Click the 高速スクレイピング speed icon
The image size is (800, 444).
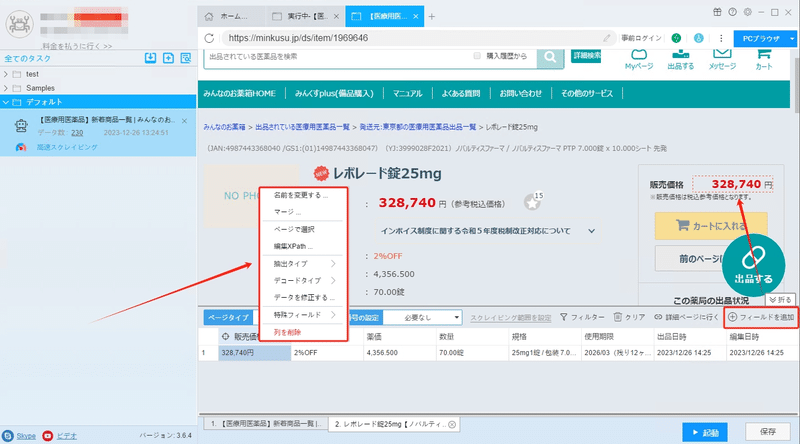point(21,147)
